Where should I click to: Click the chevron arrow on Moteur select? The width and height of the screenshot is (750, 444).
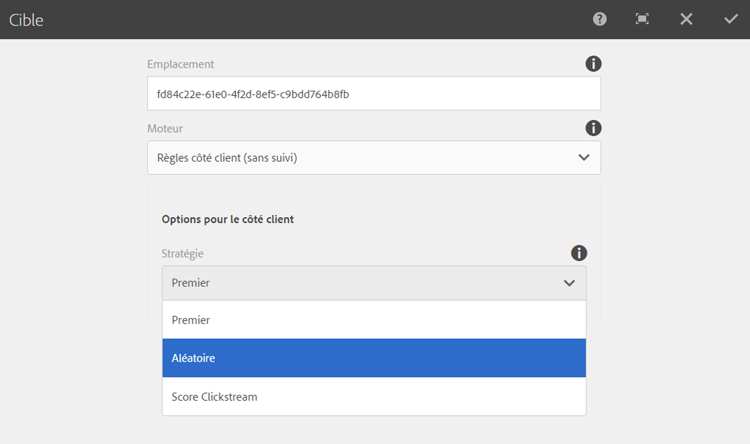(584, 157)
